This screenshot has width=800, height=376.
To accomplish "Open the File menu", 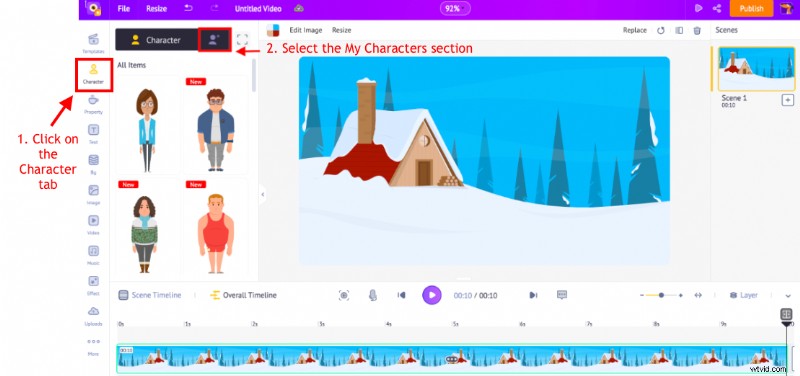I will 123,9.
